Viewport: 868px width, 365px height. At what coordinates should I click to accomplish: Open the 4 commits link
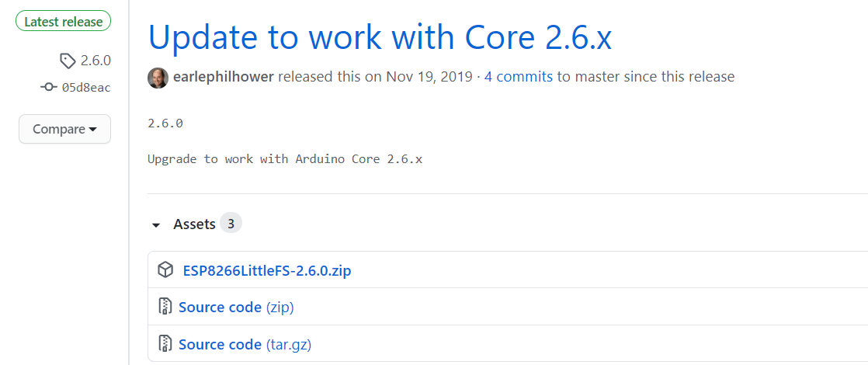(x=519, y=77)
